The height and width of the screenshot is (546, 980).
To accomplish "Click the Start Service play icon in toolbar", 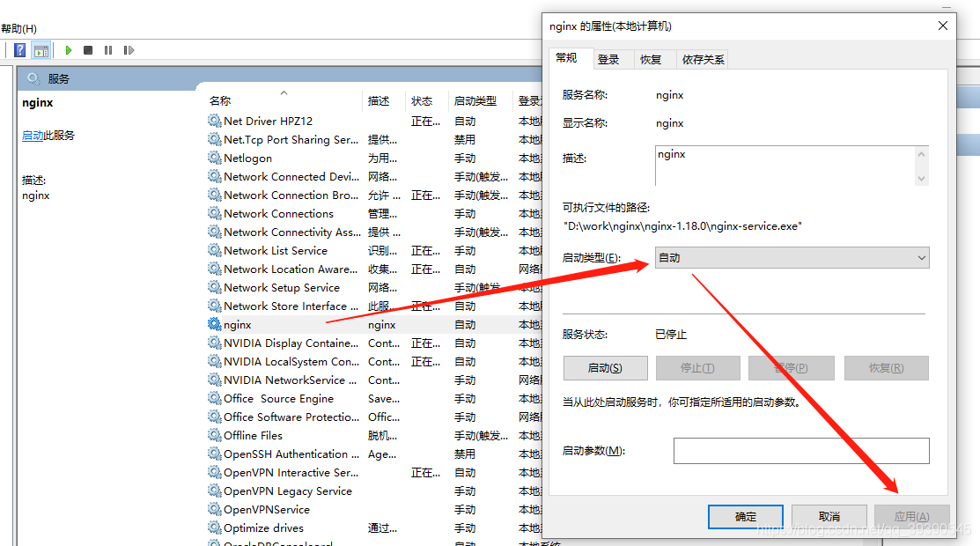I will [68, 50].
